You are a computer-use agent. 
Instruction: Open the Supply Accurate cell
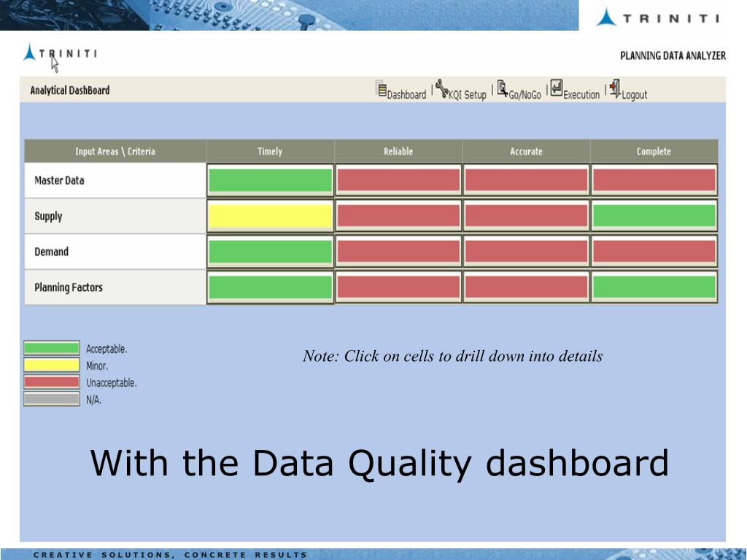(x=526, y=216)
